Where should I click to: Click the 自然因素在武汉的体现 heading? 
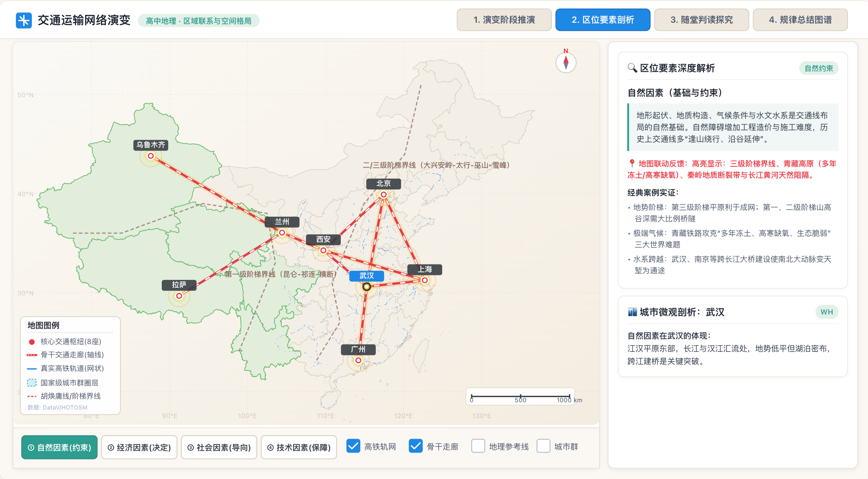click(x=669, y=336)
